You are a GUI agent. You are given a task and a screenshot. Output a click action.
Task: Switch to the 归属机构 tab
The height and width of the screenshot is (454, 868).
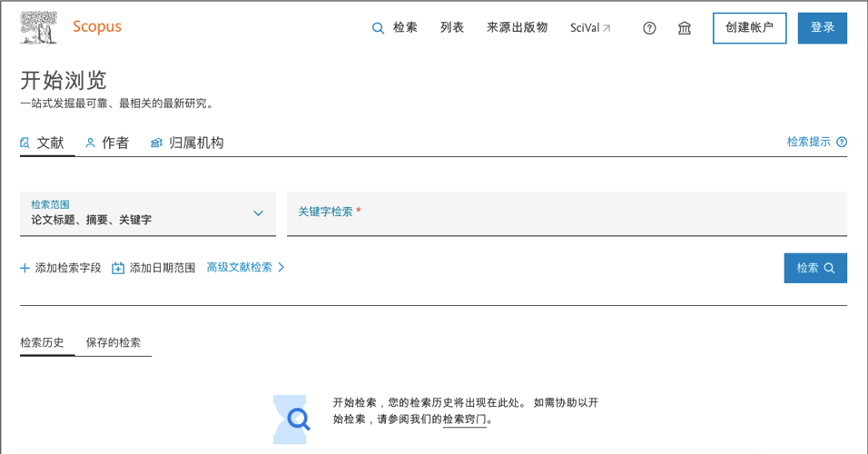click(x=187, y=143)
